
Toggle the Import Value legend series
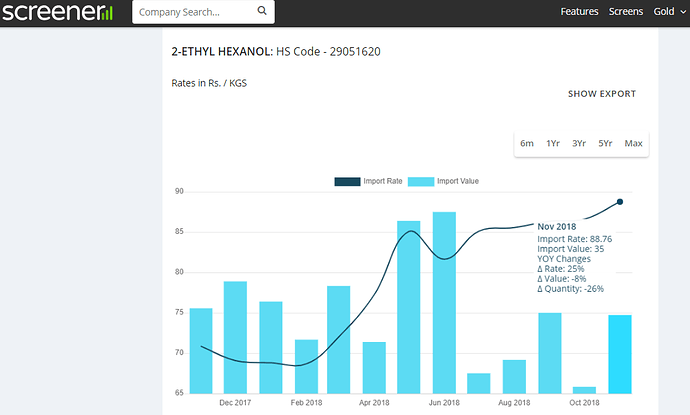(458, 181)
